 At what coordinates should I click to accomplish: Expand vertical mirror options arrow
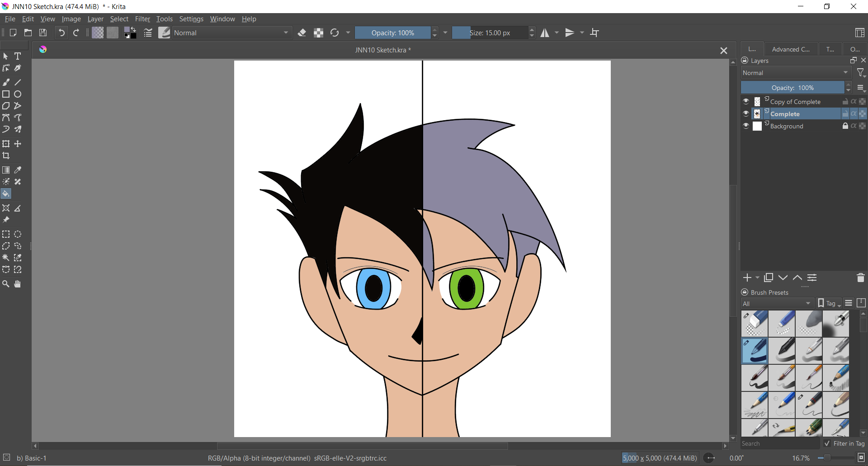[x=582, y=33]
